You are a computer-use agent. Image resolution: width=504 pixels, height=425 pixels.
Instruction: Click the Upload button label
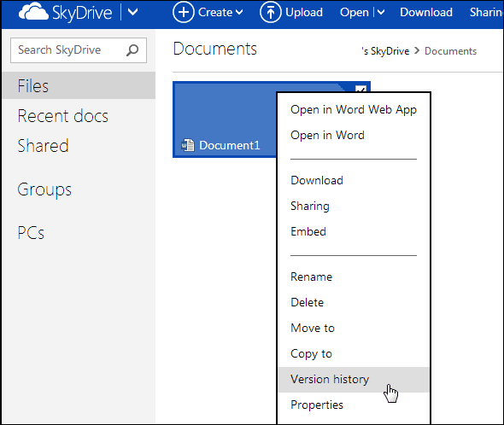(304, 13)
